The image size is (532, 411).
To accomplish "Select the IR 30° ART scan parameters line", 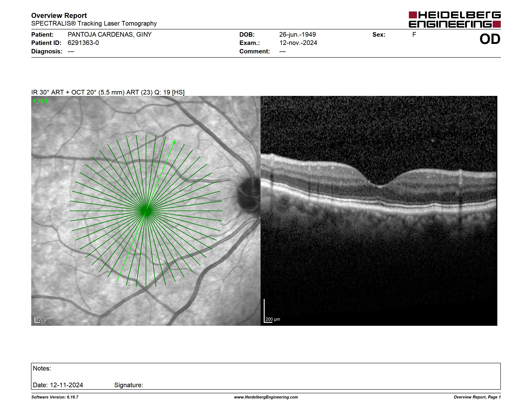I will [x=108, y=92].
